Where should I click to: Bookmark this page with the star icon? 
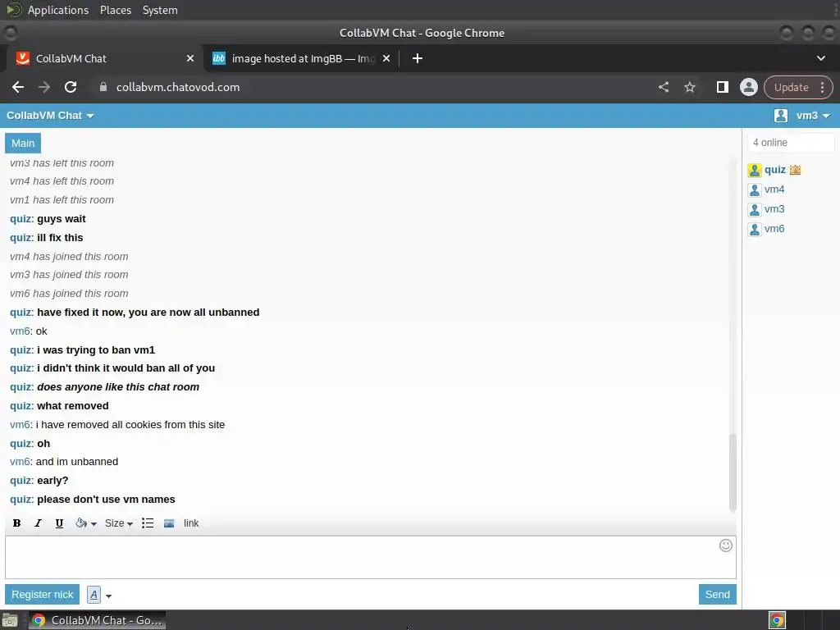click(x=689, y=87)
